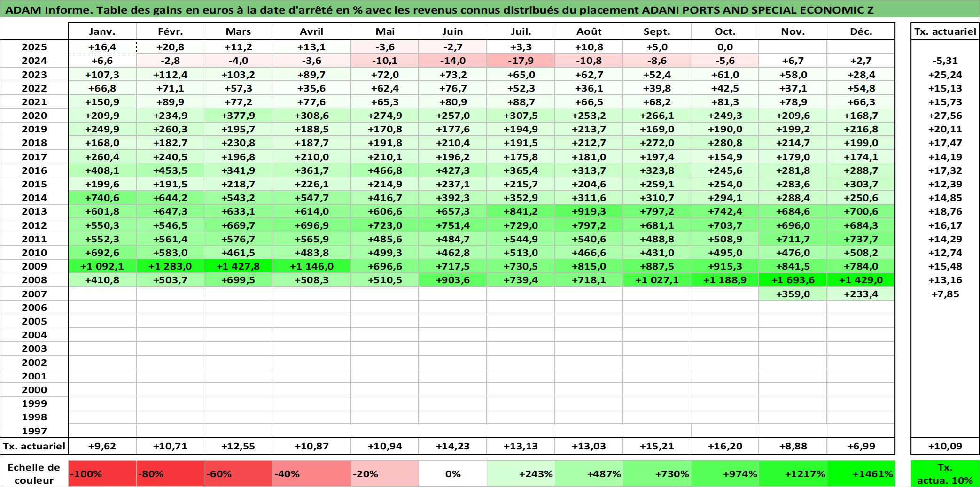Click the cell showing +233,4
980x487 pixels.
[x=861, y=294]
